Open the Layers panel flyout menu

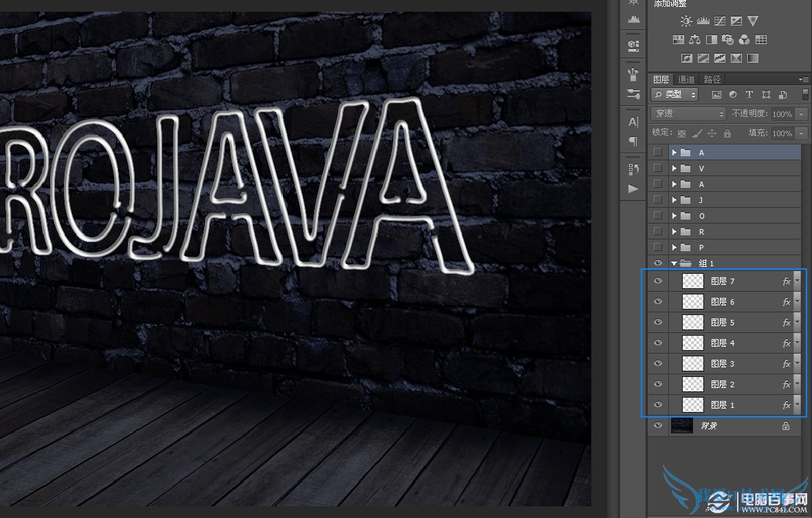[803, 79]
